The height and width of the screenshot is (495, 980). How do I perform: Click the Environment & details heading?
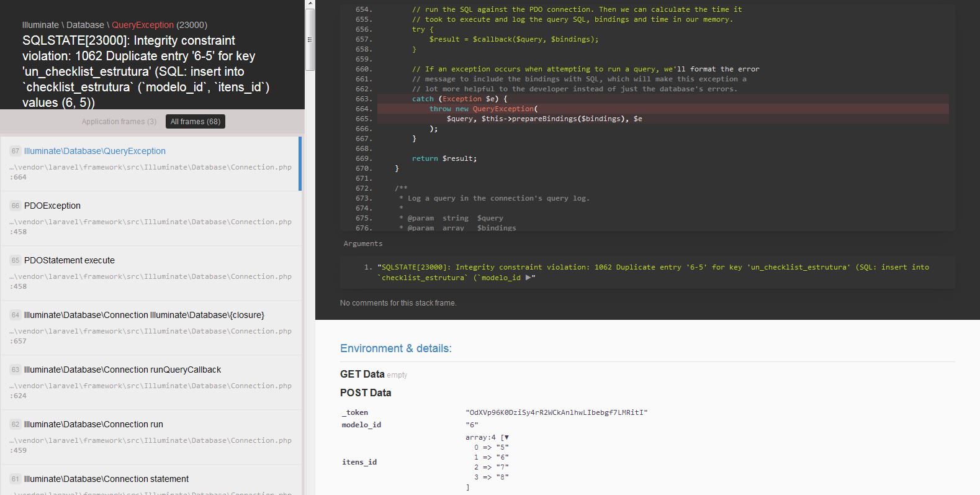[396, 348]
